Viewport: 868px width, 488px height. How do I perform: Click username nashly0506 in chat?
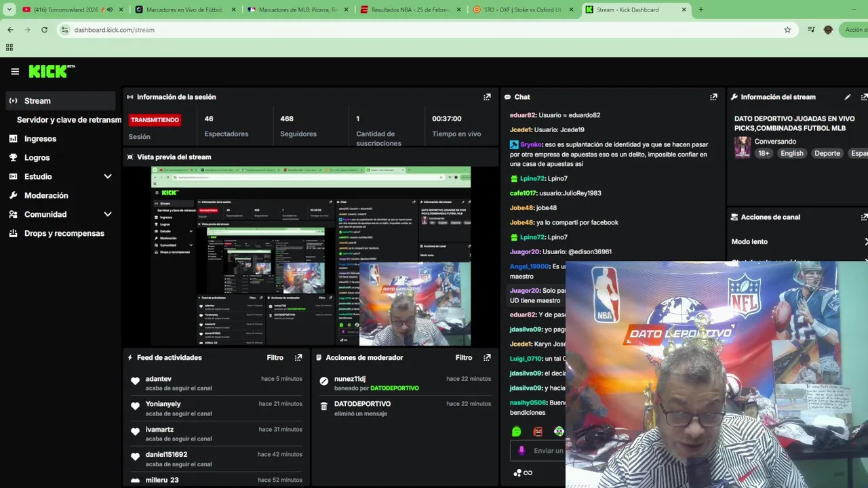528,403
